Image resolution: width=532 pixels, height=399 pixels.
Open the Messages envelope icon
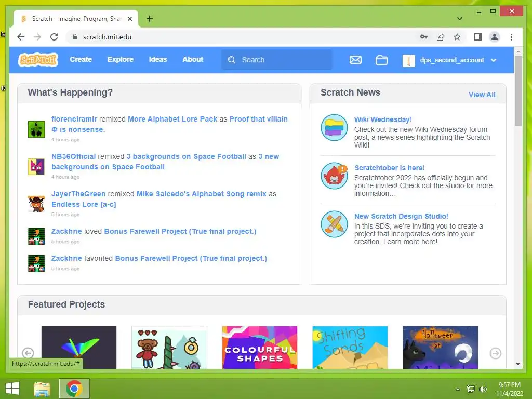click(x=355, y=60)
